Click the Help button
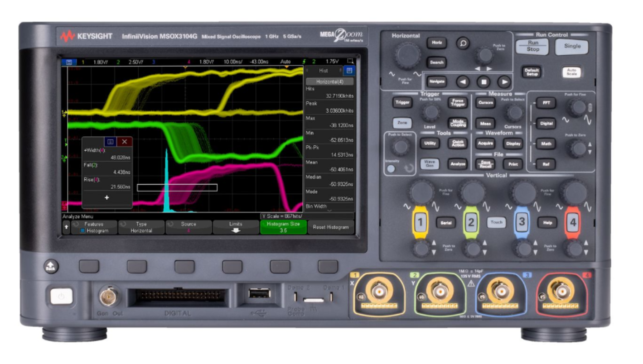The image size is (643, 364). (x=547, y=222)
